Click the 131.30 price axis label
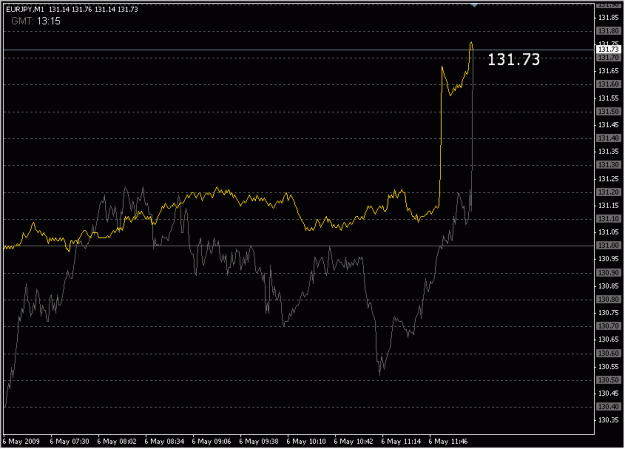Screen dimensions: 625x449 coord(609,165)
